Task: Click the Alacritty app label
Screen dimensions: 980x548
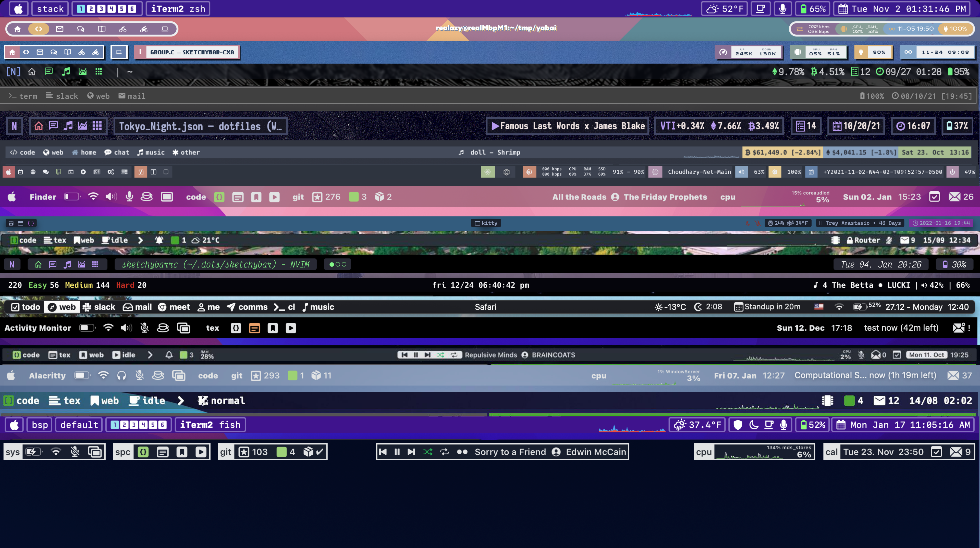Action: (47, 376)
